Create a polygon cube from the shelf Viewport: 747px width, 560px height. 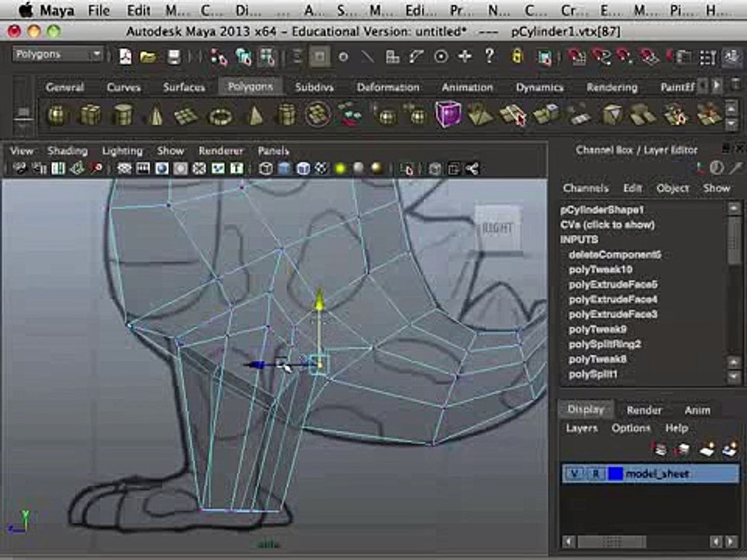(90, 115)
